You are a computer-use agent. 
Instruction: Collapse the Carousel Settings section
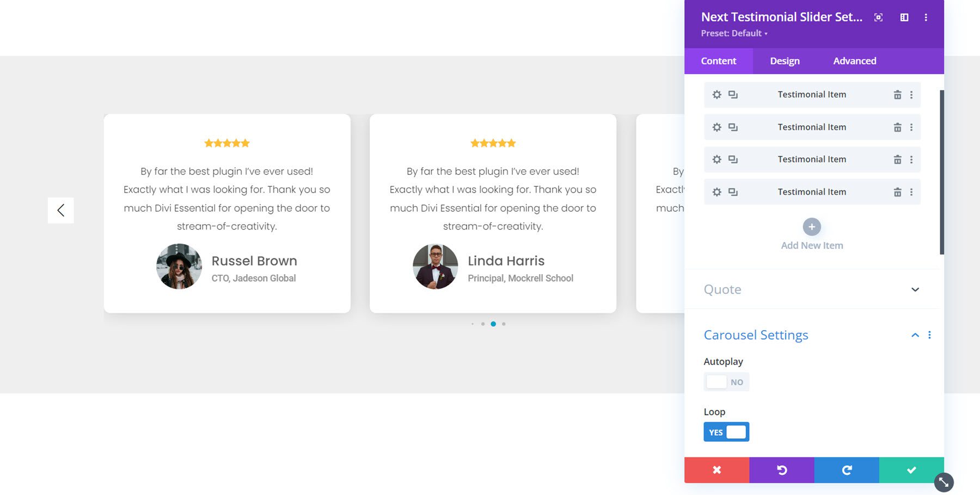tap(915, 335)
